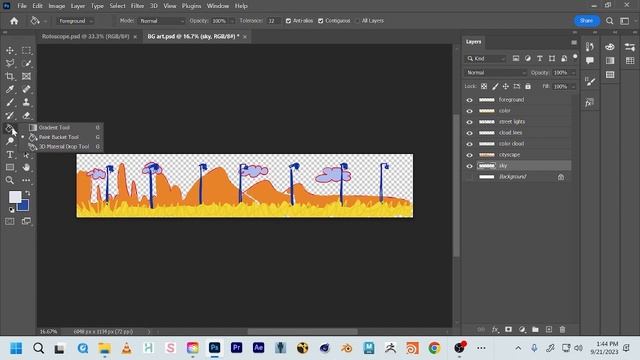Screen dimensions: 640x360
Task: Create a new layer icon
Action: tap(549, 329)
